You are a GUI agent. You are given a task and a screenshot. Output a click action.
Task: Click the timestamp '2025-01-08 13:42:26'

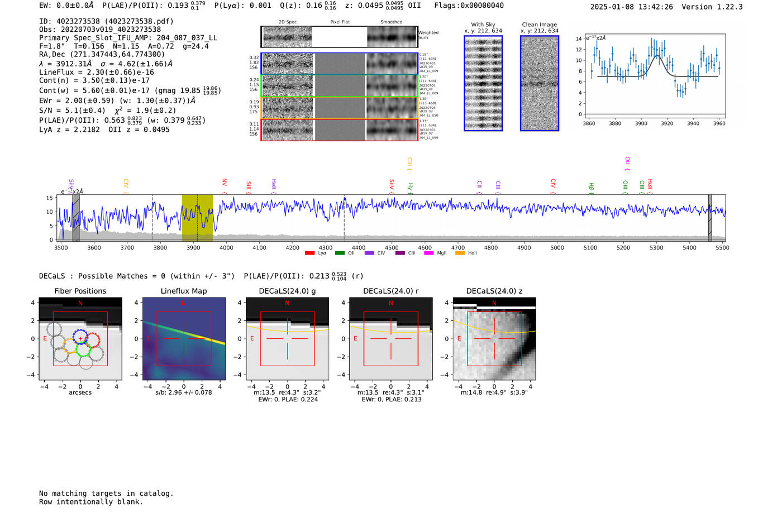[x=631, y=7]
